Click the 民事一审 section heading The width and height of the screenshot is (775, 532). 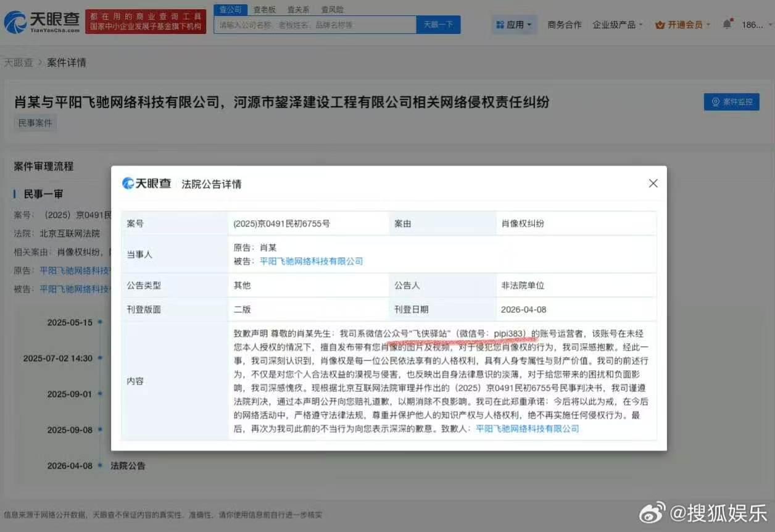(x=43, y=194)
